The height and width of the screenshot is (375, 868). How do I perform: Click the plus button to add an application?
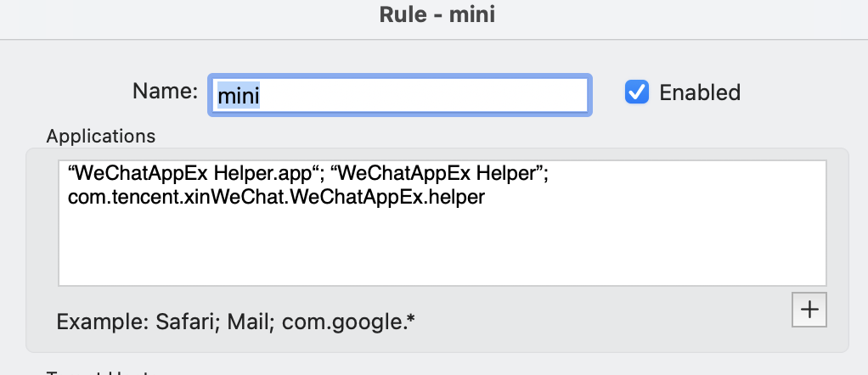point(809,310)
